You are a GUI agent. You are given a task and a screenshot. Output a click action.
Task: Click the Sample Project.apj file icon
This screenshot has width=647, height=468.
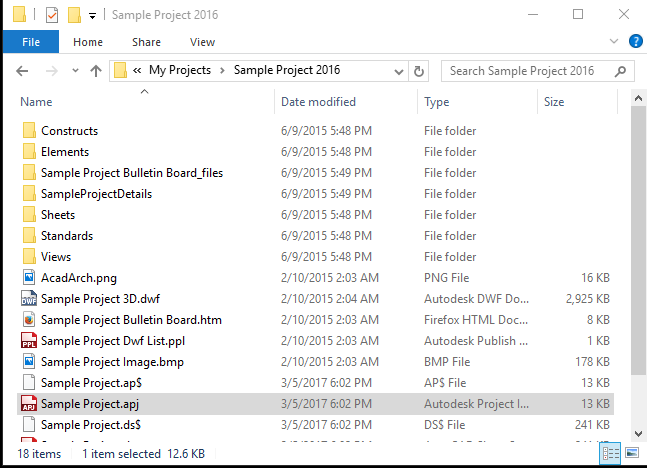click(x=28, y=404)
